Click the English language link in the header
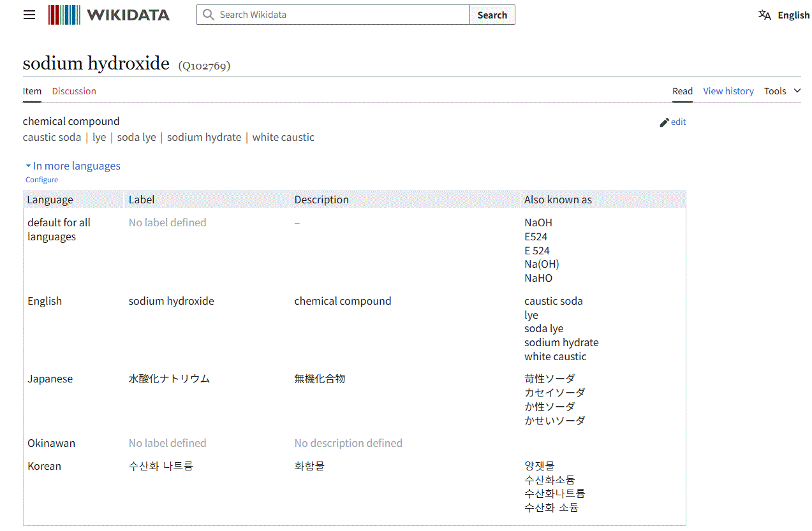812x531 pixels. click(794, 14)
